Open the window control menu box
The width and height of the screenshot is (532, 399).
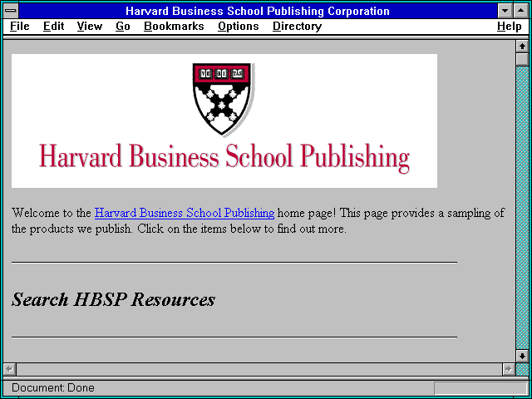[11, 11]
